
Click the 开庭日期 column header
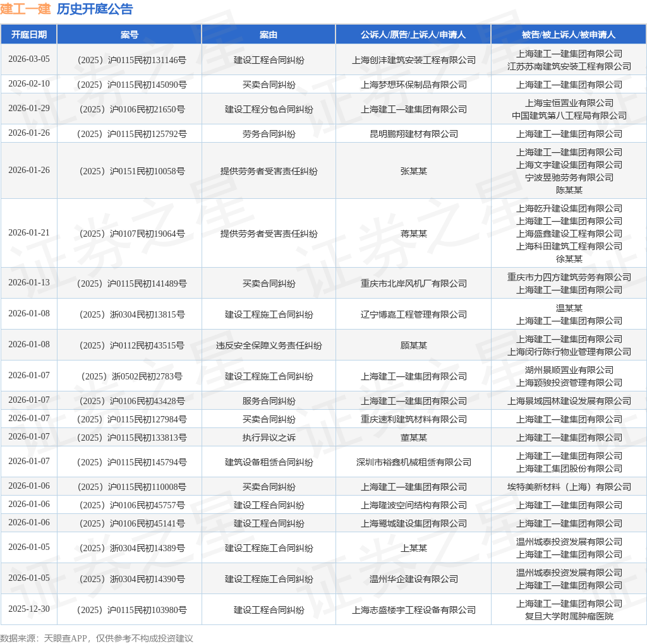click(29, 35)
